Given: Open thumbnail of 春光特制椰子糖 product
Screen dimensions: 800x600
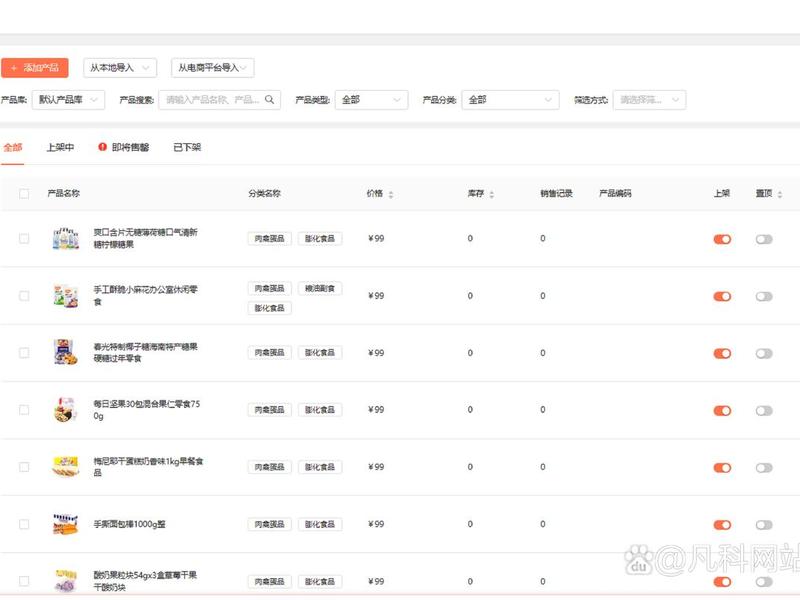Looking at the screenshot, I should pos(66,353).
